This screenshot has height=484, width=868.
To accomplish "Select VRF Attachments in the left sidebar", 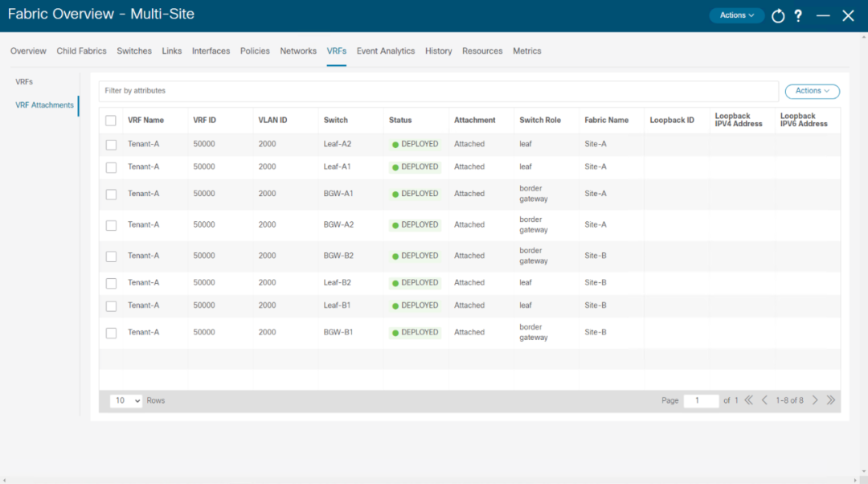I will (44, 105).
